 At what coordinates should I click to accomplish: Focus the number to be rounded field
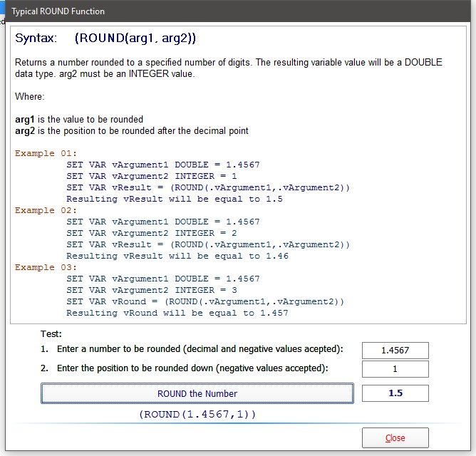(395, 350)
